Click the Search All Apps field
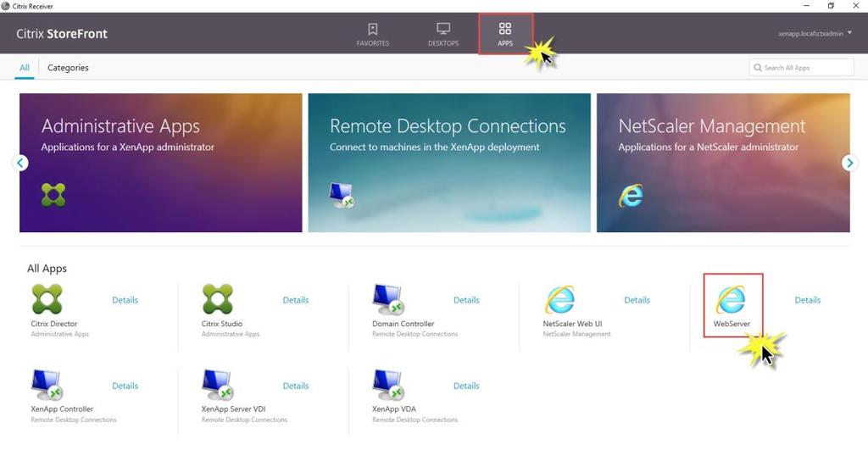This screenshot has height=467, width=868. [x=801, y=68]
